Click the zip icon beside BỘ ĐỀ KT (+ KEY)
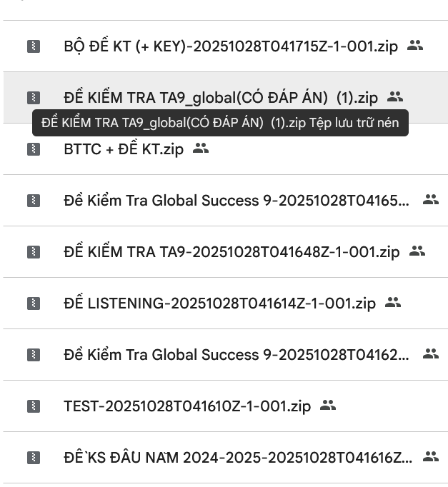 click(34, 46)
